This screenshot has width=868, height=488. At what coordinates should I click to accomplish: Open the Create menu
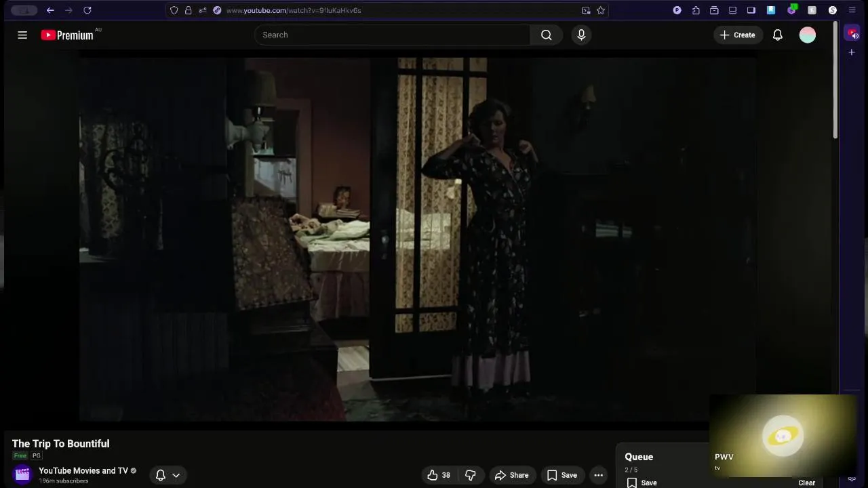tap(738, 35)
